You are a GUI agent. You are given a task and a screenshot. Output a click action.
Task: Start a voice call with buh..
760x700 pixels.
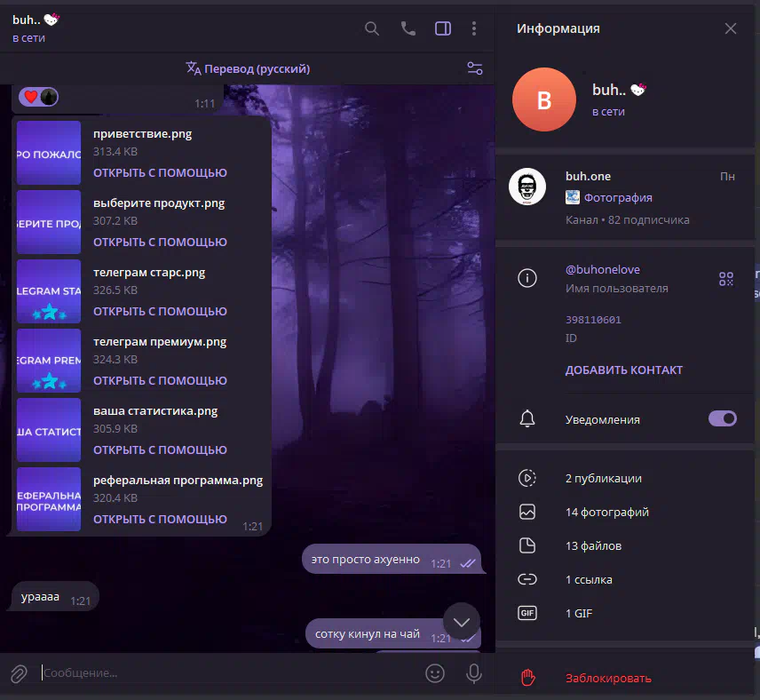408,28
